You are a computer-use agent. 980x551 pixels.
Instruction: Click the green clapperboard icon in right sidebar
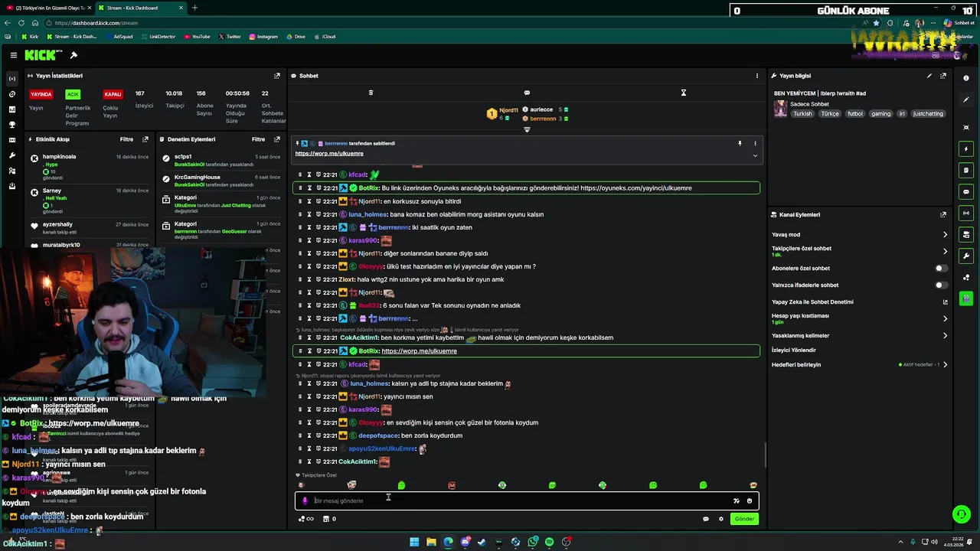[x=966, y=298]
